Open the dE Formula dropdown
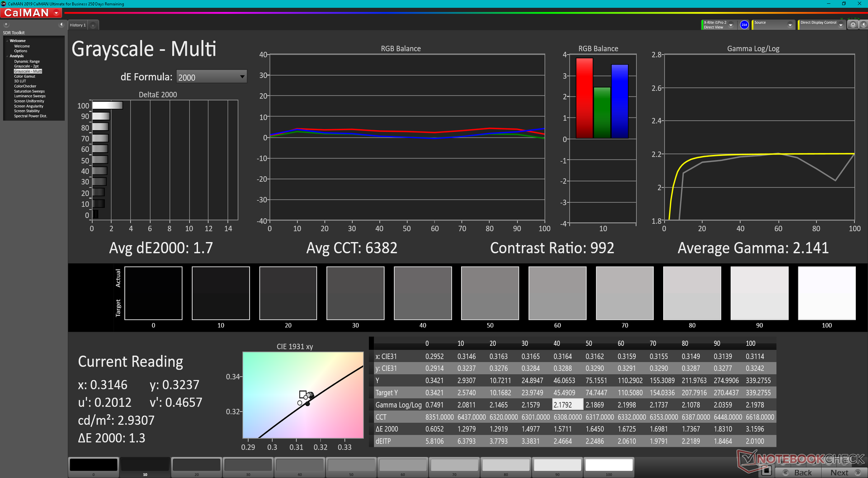 (242, 77)
